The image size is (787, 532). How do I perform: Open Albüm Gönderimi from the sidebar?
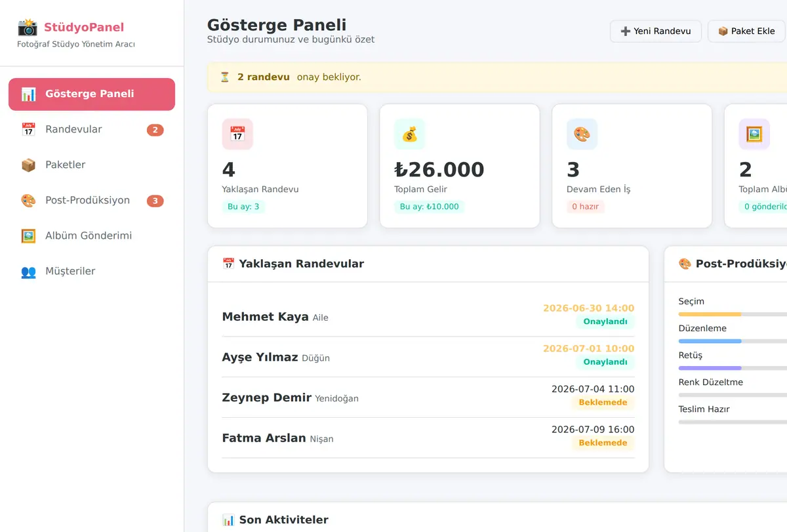click(92, 235)
